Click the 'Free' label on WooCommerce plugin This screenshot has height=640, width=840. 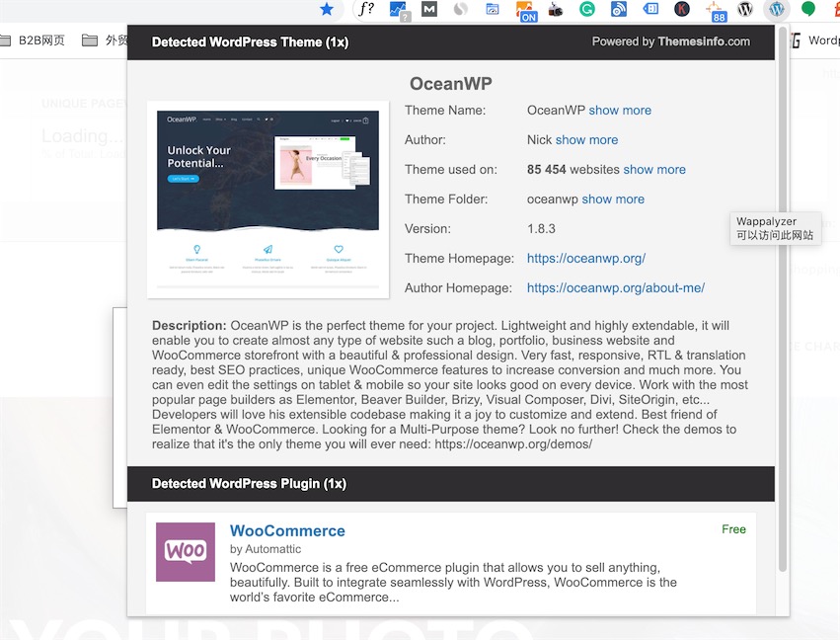[x=733, y=529]
